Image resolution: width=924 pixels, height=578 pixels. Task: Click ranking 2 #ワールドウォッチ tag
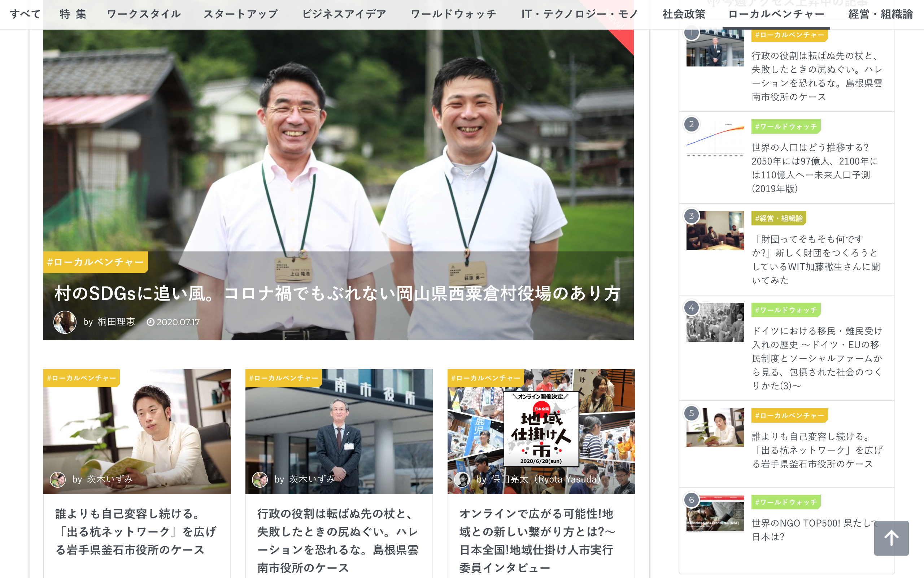pos(786,126)
